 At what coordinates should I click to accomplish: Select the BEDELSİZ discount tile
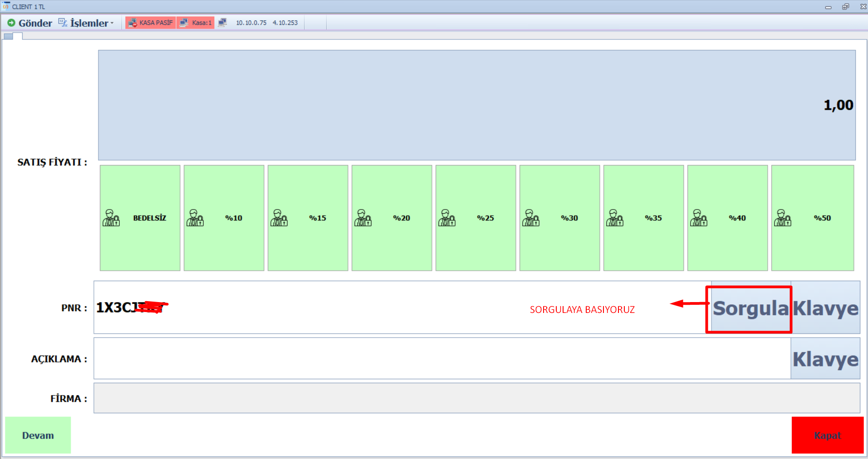coord(140,218)
